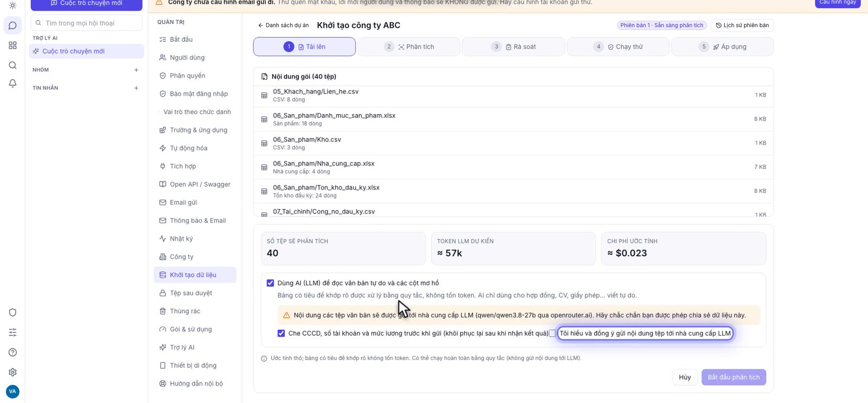
Task: Click the table icon beside Nha_cung_cap.xlsx
Action: point(264,167)
